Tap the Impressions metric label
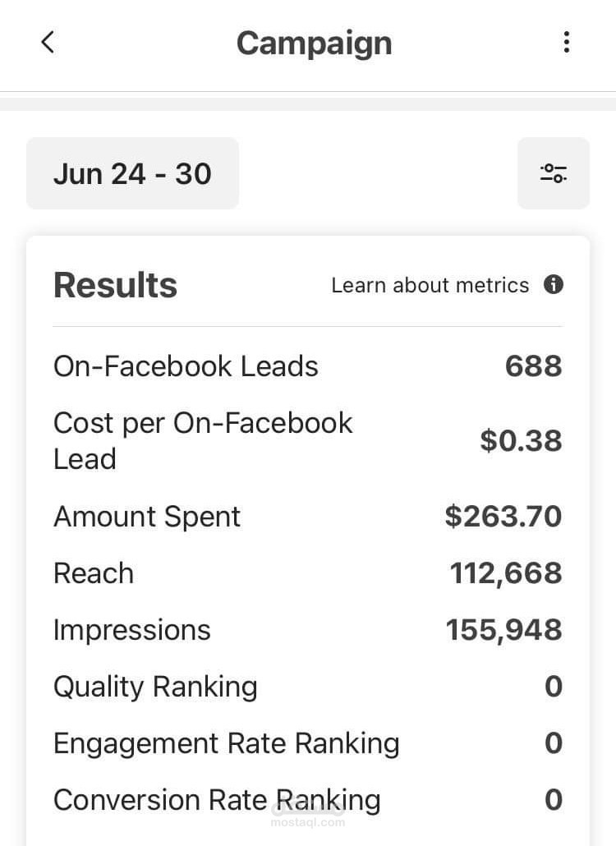This screenshot has height=846, width=616. click(132, 630)
